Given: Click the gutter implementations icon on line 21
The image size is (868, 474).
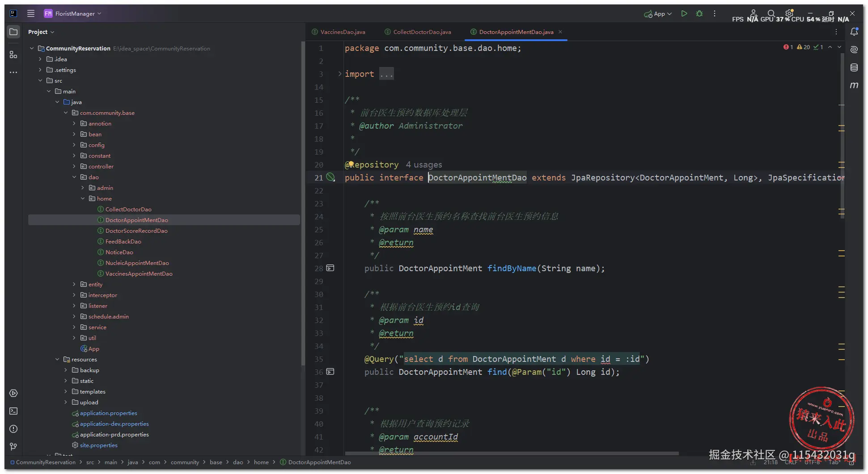Looking at the screenshot, I should (x=330, y=177).
